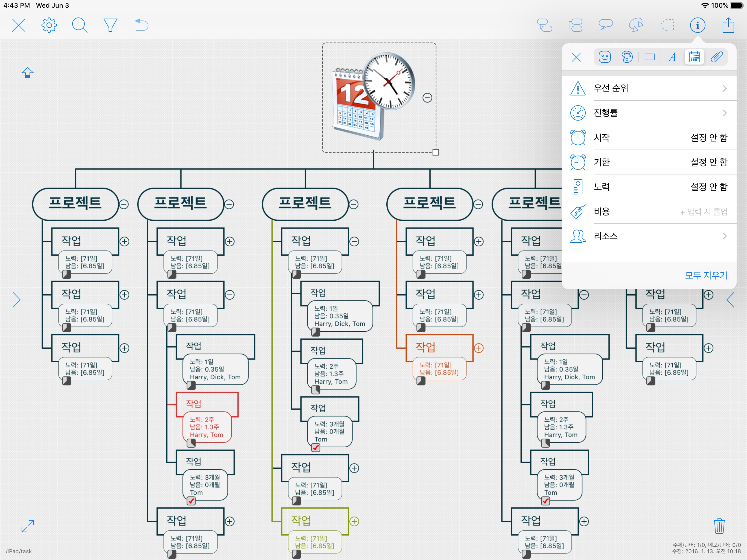Toggle progress checkbox under red 작업 node
Image resolution: width=747 pixels, height=560 pixels.
click(191, 443)
